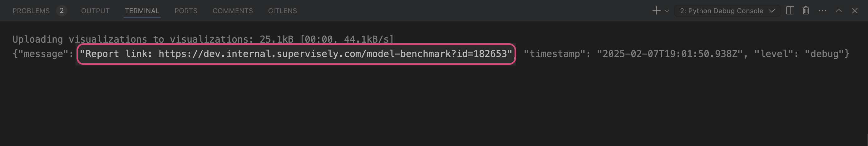Maximize panel size with up chevron

pyautogui.click(x=839, y=11)
